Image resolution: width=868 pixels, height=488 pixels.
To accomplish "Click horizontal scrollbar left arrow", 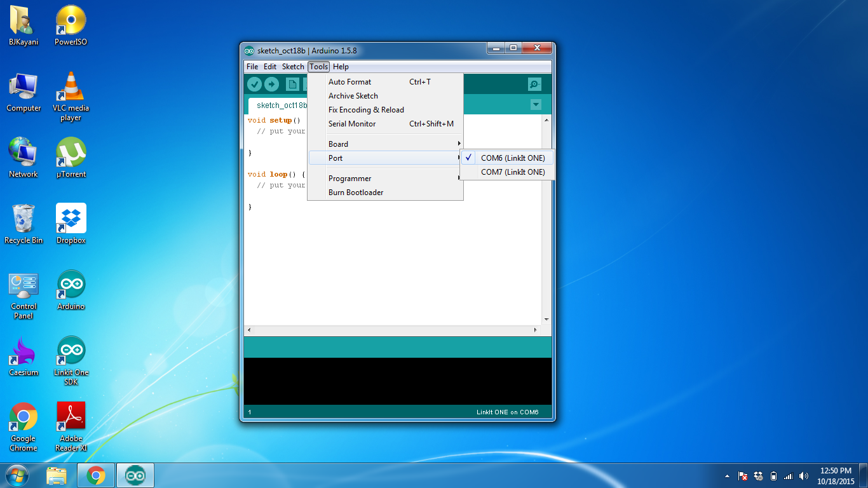I will (x=248, y=330).
